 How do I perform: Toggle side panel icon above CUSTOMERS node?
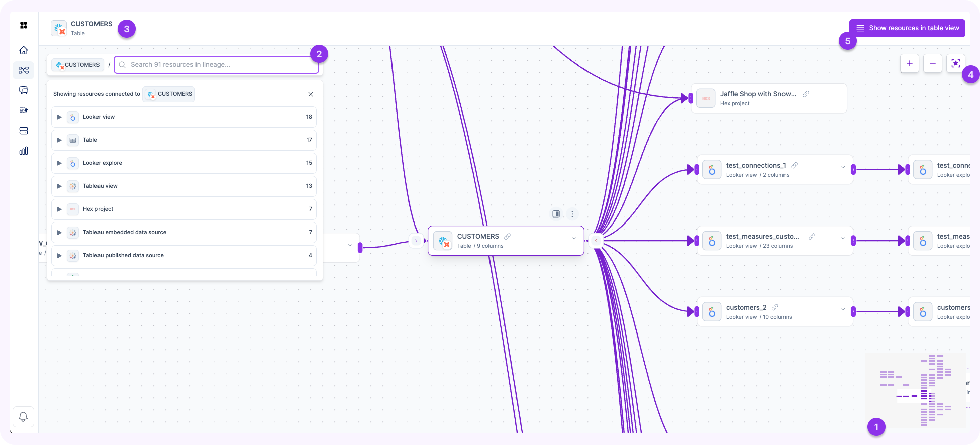[x=556, y=214]
